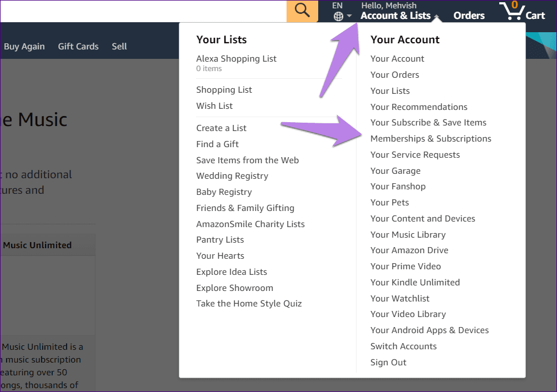Click into the search input field
The width and height of the screenshot is (557, 392).
(143, 11)
